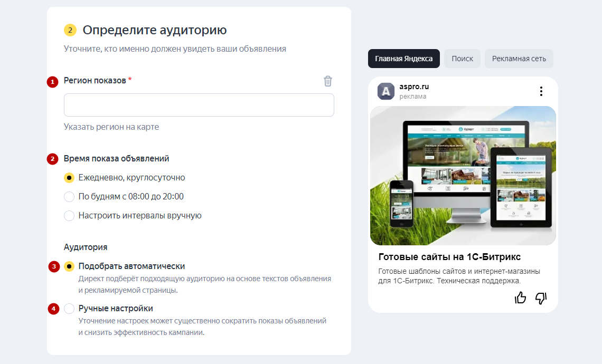The width and height of the screenshot is (602, 364).
Task: Select Настроить интервалы вручную option
Action: 69,216
